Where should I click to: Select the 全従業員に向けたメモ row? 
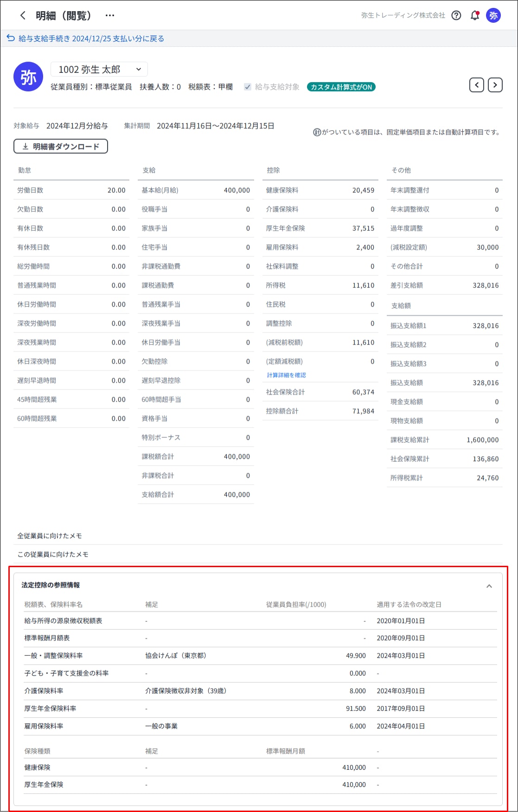50,536
